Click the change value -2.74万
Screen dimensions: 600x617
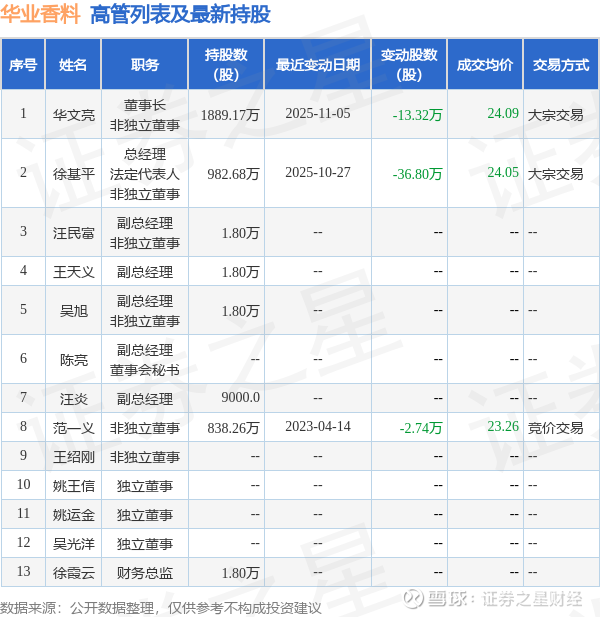pos(421,428)
